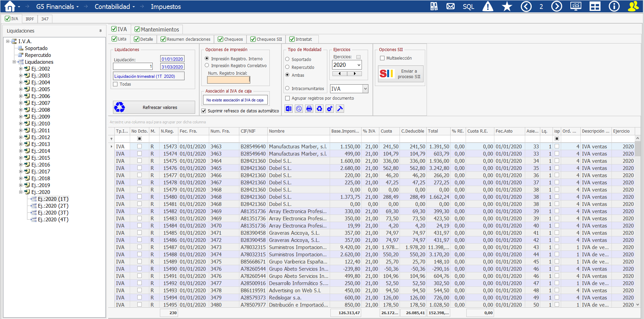Viewport: 644px width, 319px height.
Task: Check Agrupar registros por documento
Action: coord(288,98)
